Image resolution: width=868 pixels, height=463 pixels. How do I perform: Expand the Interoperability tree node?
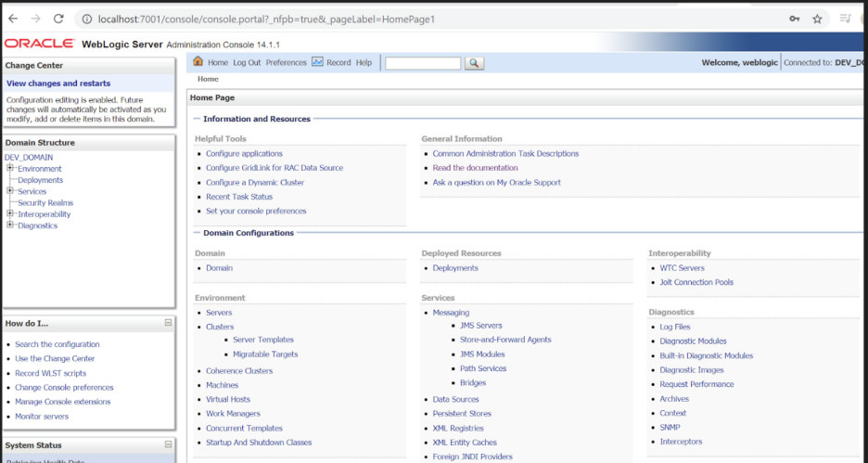(x=10, y=213)
